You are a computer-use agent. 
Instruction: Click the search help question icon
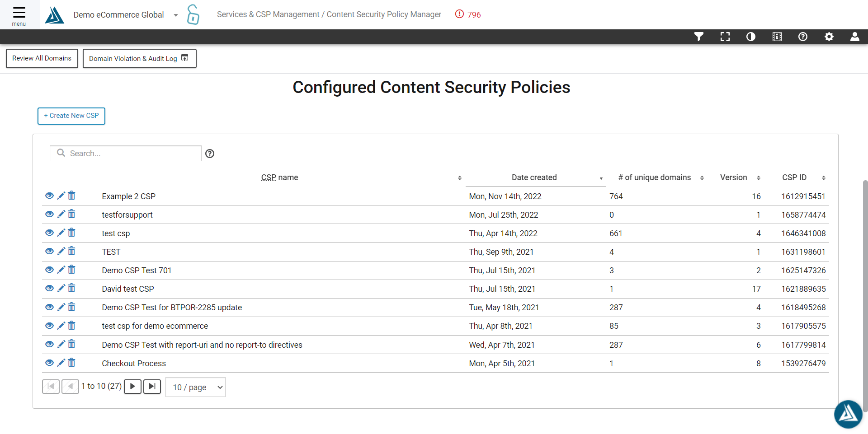[x=210, y=154]
